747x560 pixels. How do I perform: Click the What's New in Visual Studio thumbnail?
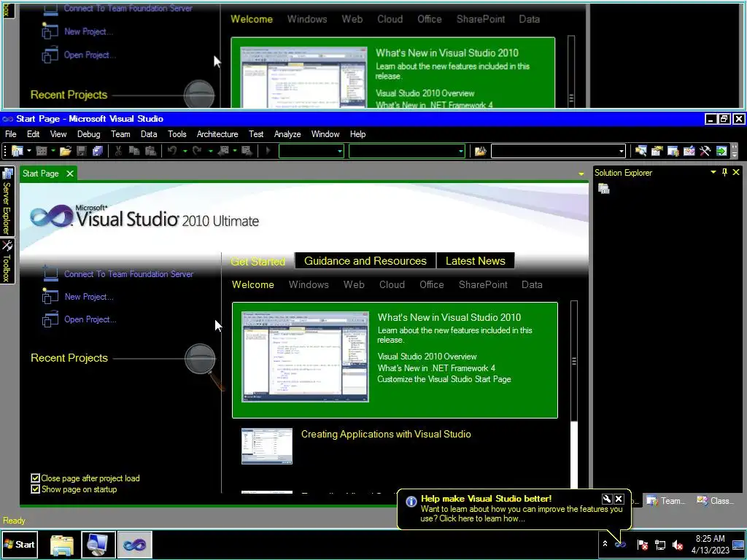coord(305,357)
